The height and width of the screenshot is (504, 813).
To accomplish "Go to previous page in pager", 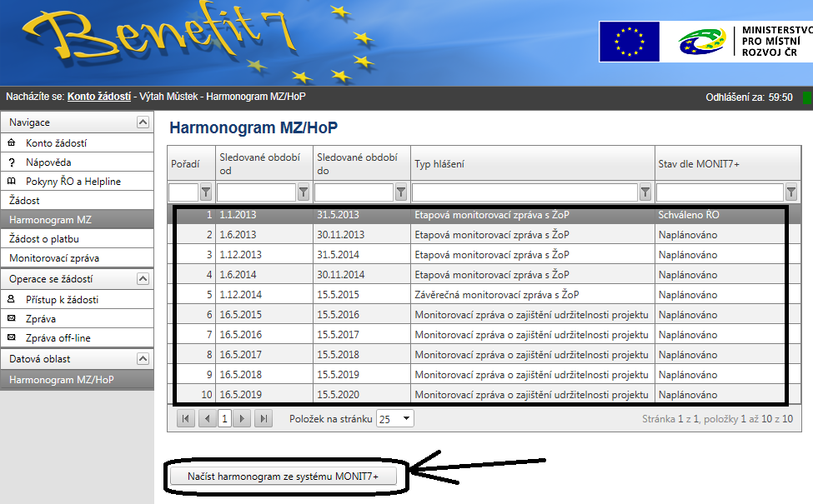I will 208,418.
